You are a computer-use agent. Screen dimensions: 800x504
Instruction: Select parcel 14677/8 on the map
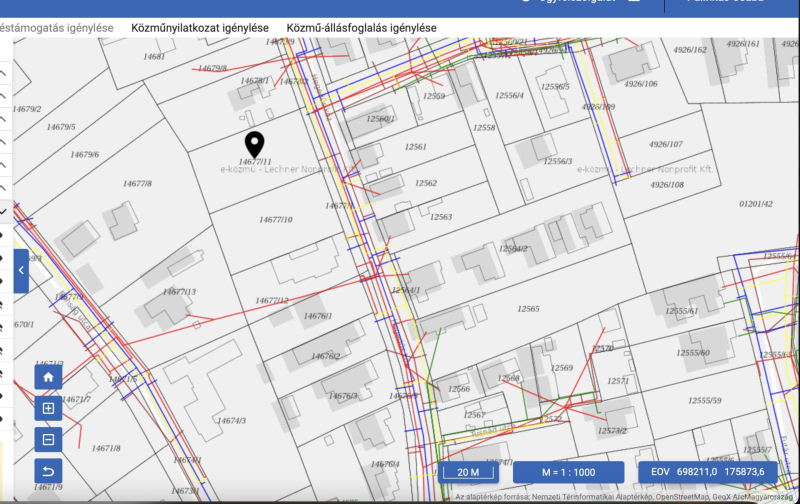136,184
